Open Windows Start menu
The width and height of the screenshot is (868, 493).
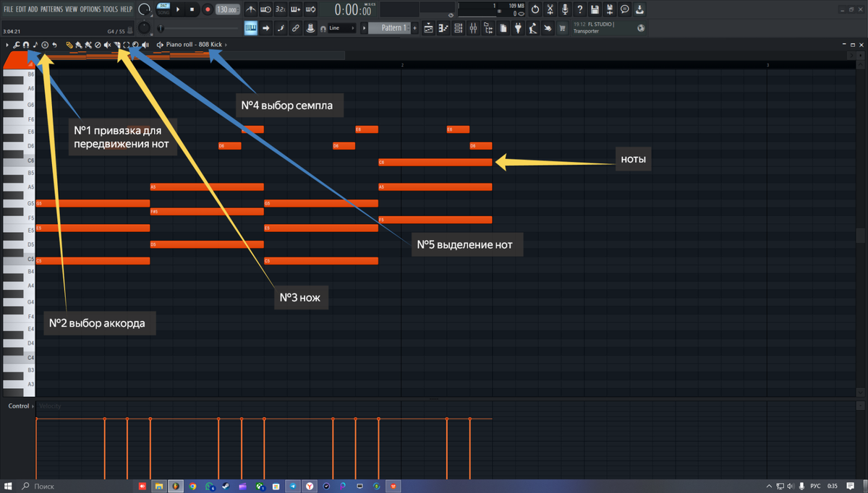pos(7,486)
